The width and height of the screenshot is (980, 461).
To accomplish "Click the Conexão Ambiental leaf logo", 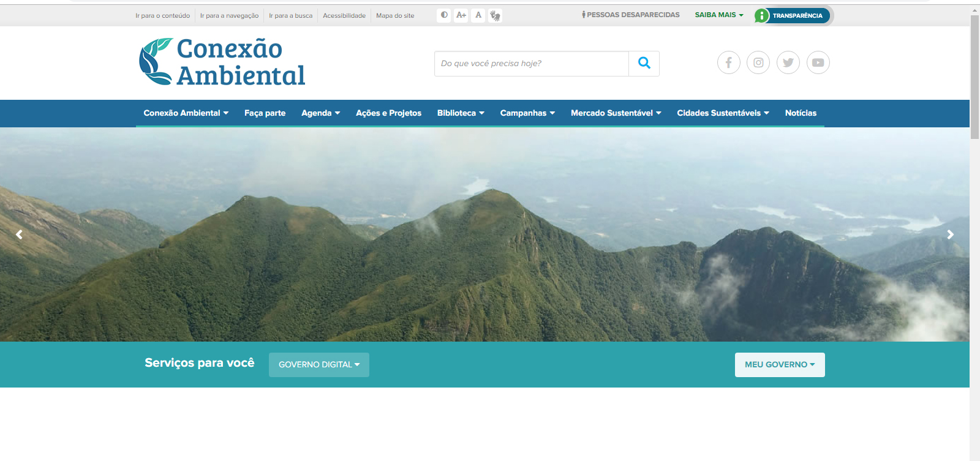I will point(156,61).
